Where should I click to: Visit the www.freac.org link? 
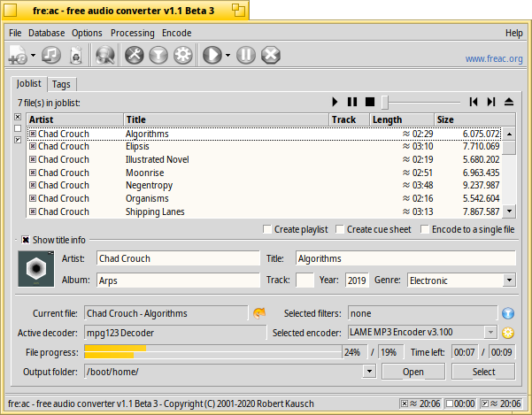coord(494,58)
